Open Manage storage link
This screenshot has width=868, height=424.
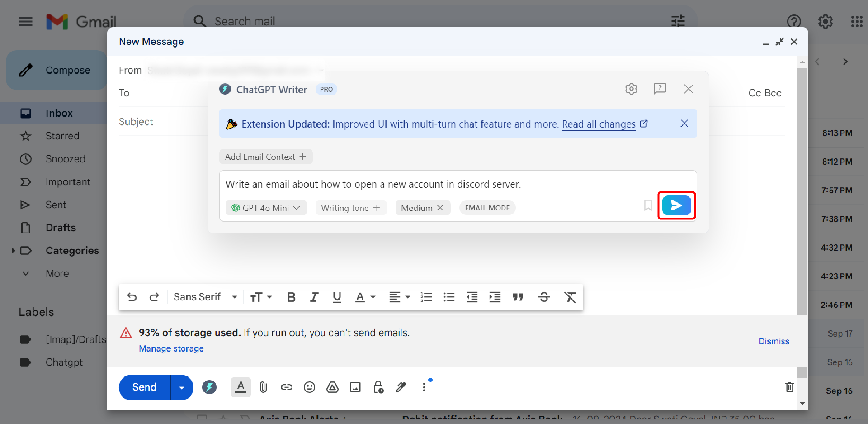[x=171, y=348]
